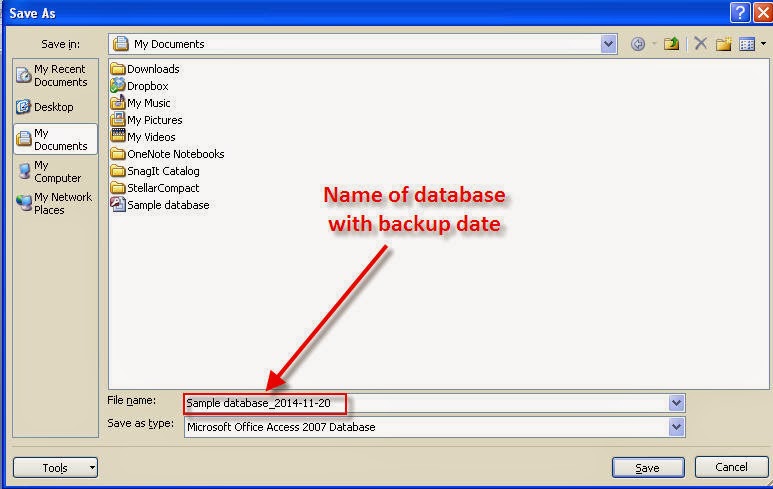This screenshot has height=489, width=773.
Task: Click the Save button
Action: pos(648,467)
